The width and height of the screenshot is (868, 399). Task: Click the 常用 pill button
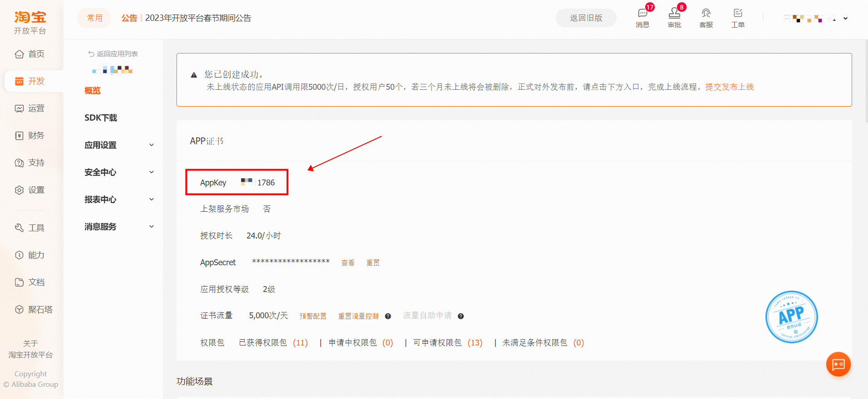point(94,18)
